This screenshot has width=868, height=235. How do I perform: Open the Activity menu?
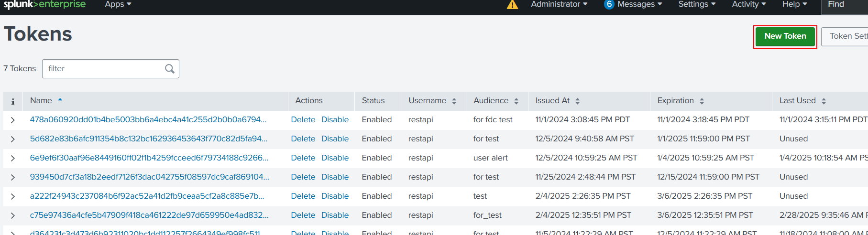[748, 4]
